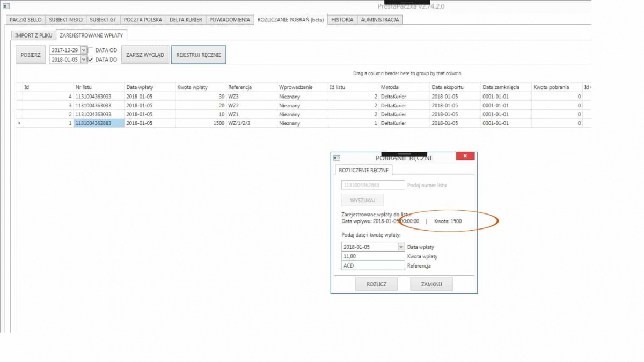Switch to SUBIEKT NEXO tab
Viewport: 644px width, 362px height.
tap(66, 20)
